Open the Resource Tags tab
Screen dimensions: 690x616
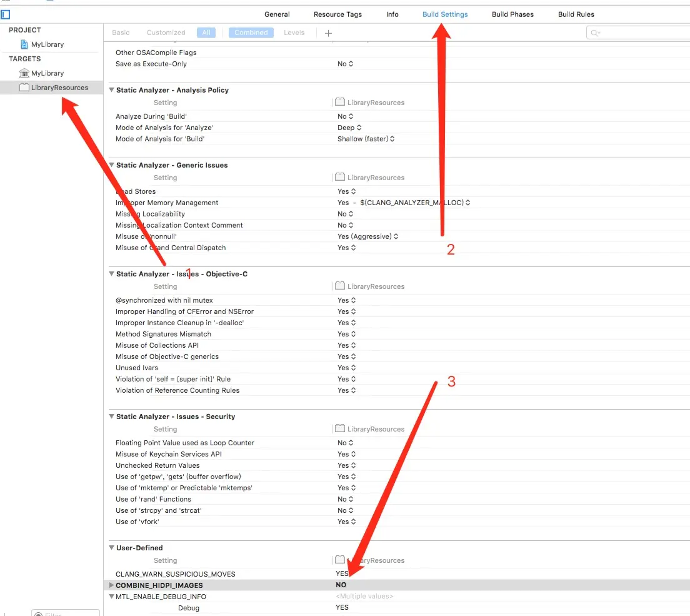click(337, 14)
